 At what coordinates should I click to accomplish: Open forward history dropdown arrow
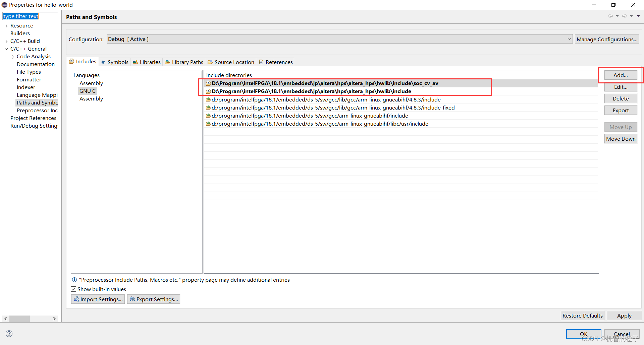point(631,16)
